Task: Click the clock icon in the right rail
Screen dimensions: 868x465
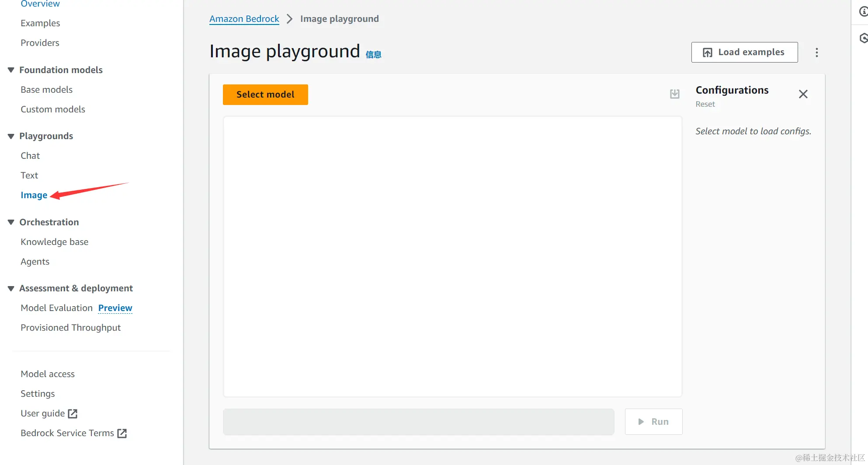Action: pos(864,38)
